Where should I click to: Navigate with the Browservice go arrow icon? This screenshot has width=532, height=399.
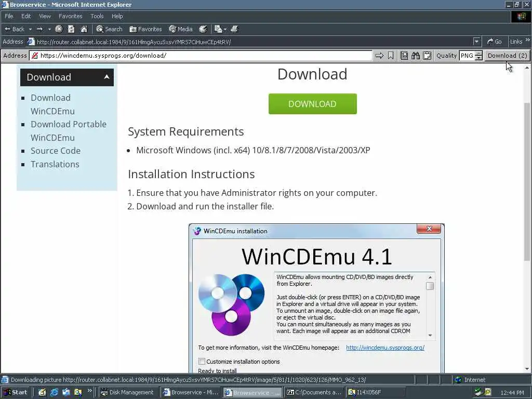point(379,56)
